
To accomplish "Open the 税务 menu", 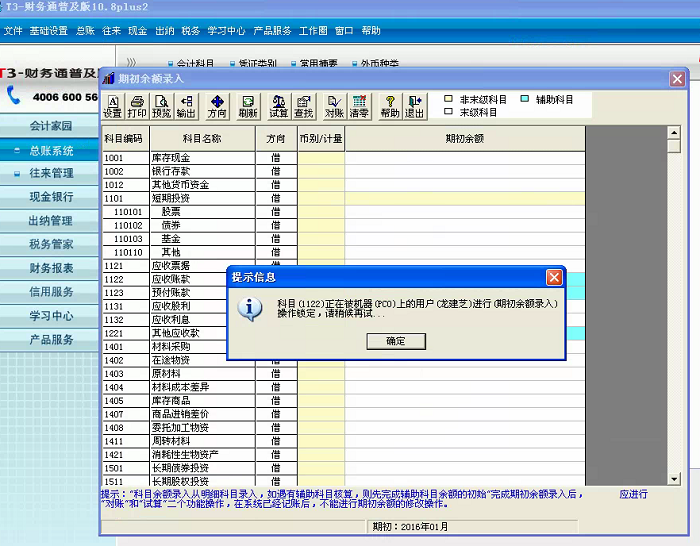I will (x=191, y=31).
